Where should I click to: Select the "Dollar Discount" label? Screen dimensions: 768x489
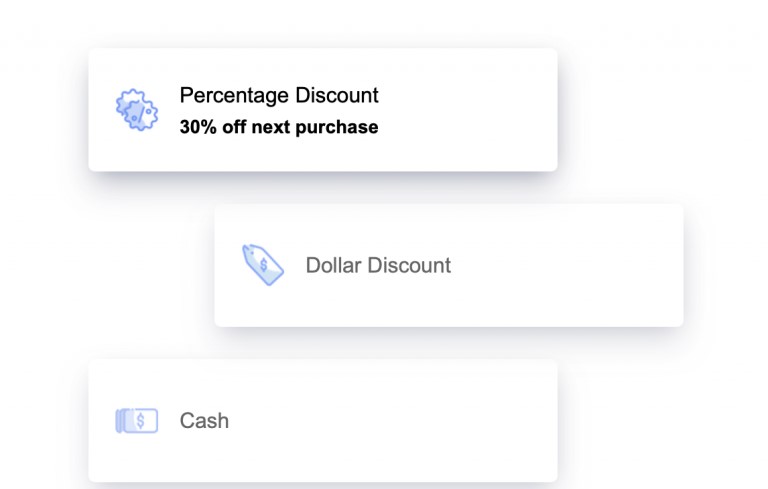click(x=378, y=265)
